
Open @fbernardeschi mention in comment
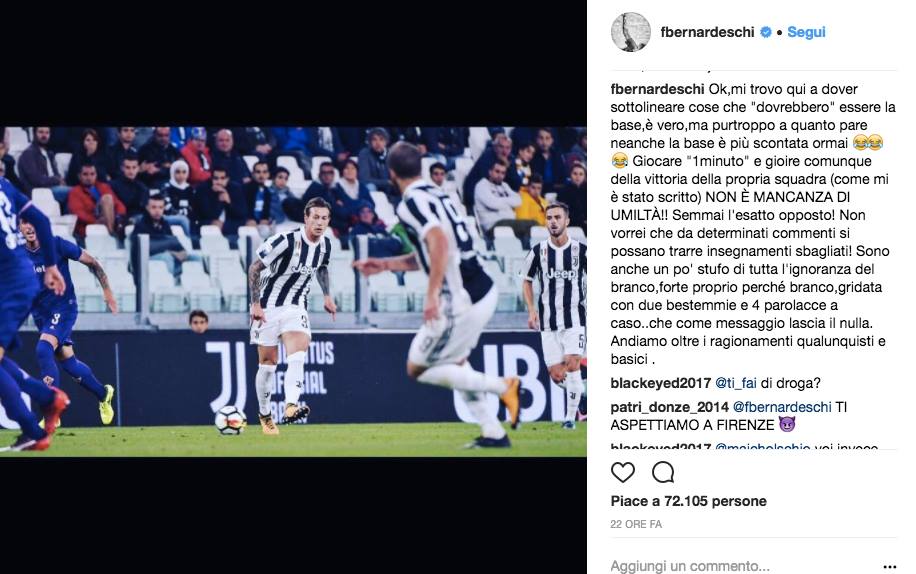coord(782,407)
